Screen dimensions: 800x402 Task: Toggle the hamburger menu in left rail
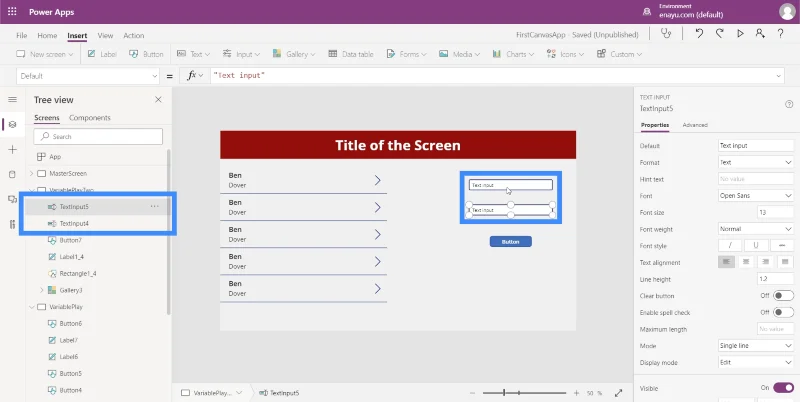[x=12, y=99]
